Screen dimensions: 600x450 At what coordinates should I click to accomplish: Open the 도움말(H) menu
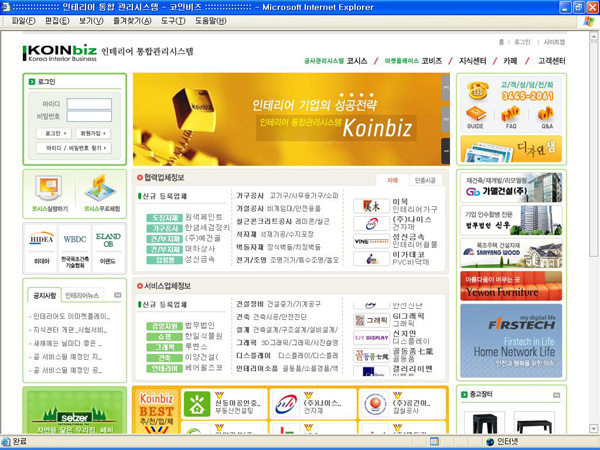(x=210, y=21)
